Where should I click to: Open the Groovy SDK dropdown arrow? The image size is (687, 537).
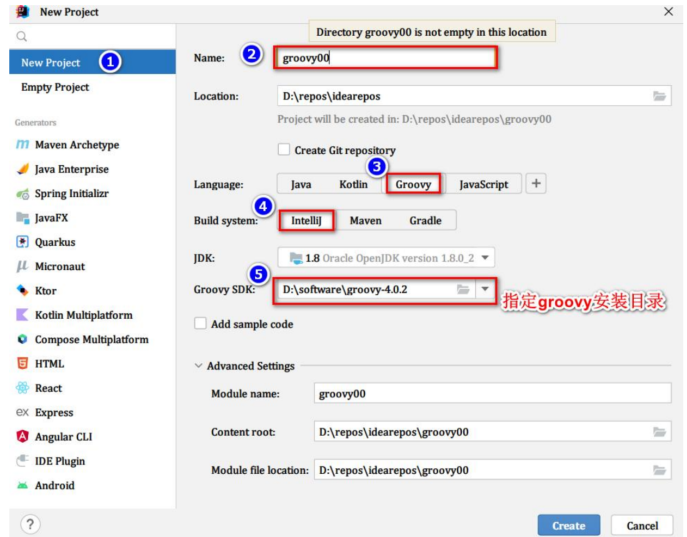point(485,289)
